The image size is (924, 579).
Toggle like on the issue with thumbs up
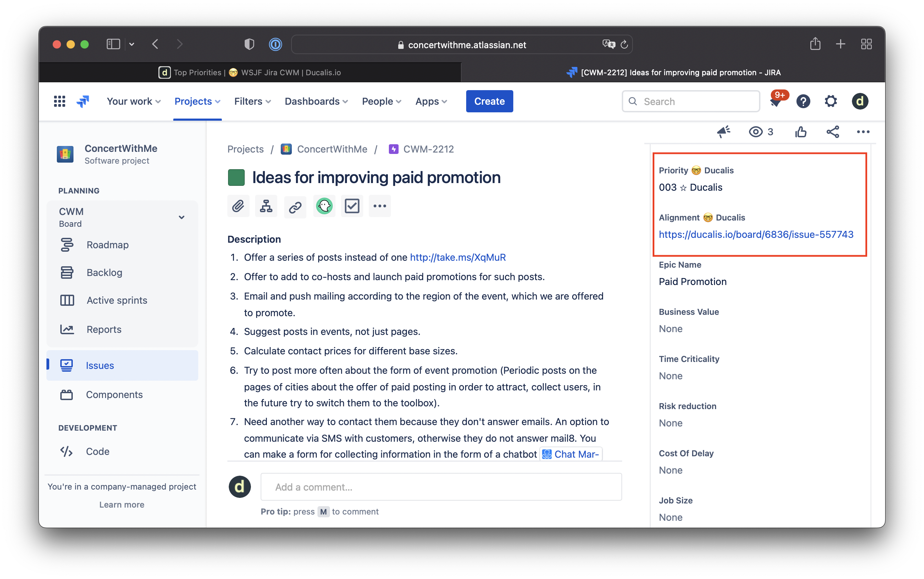pos(801,132)
